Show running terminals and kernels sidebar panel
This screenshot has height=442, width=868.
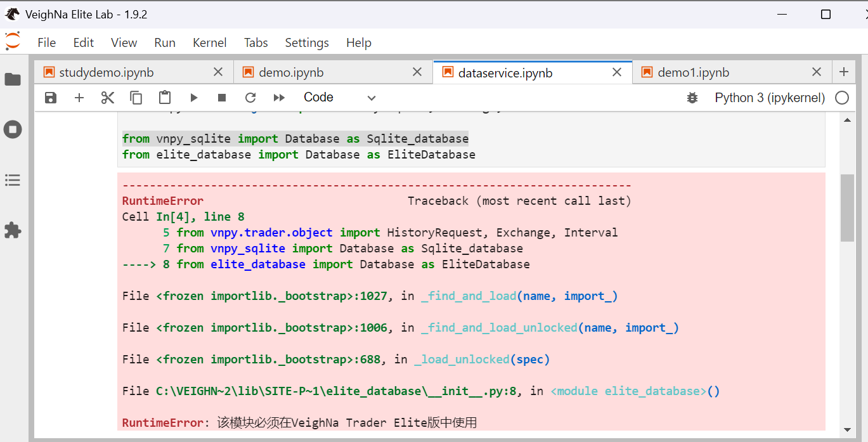click(13, 130)
